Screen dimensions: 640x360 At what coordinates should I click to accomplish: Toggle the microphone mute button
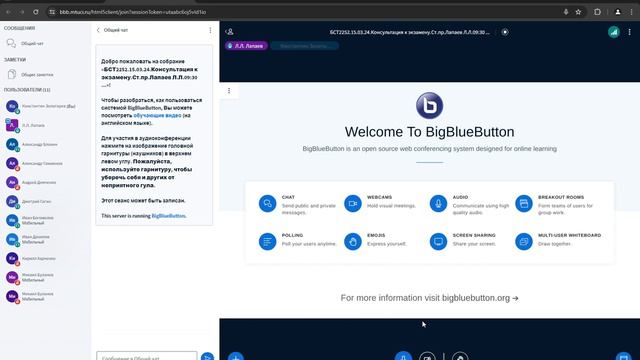403,356
